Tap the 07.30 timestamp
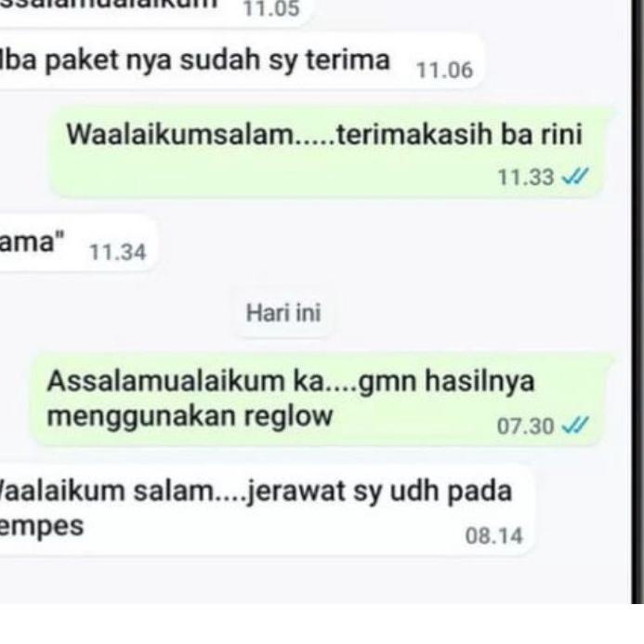The width and height of the screenshot is (644, 644). [x=526, y=427]
